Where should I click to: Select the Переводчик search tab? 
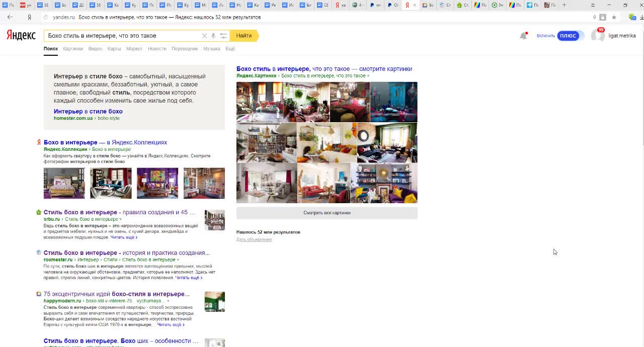pos(185,49)
